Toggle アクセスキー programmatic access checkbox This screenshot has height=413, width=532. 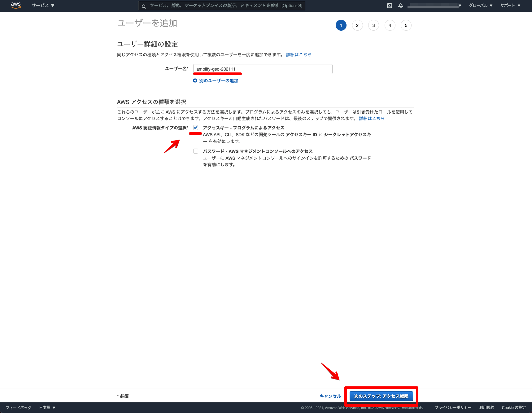tap(196, 128)
